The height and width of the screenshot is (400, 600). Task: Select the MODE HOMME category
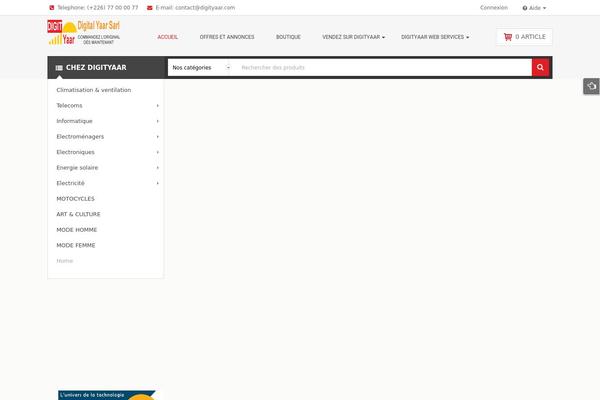77,230
